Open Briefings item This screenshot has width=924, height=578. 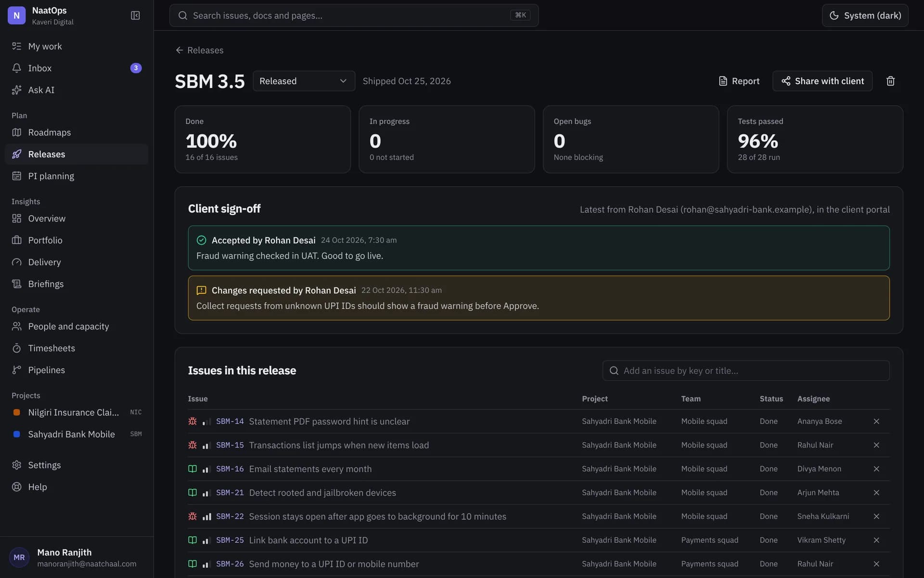pos(77,284)
